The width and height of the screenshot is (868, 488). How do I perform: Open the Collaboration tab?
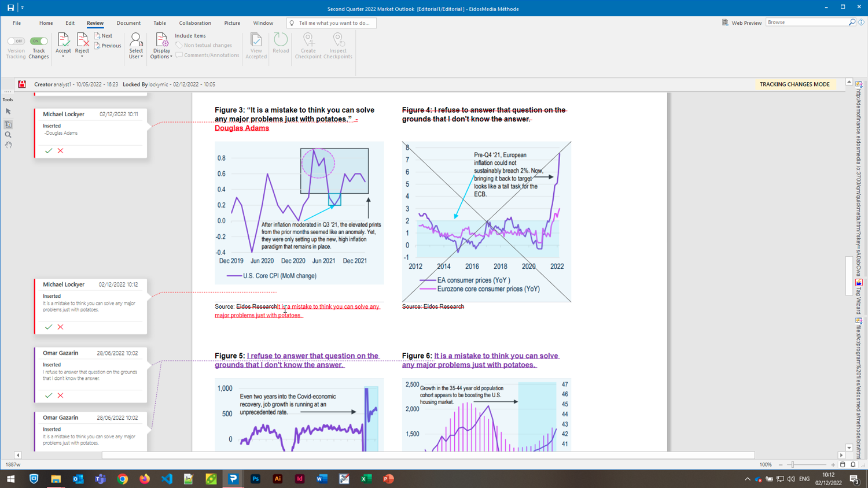(x=195, y=23)
